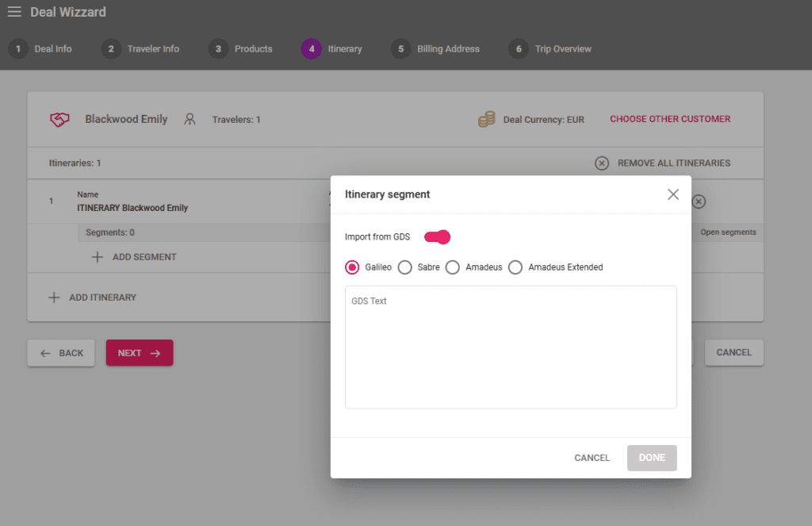Image resolution: width=812 pixels, height=526 pixels.
Task: Open the hamburger menu icon
Action: (14, 12)
